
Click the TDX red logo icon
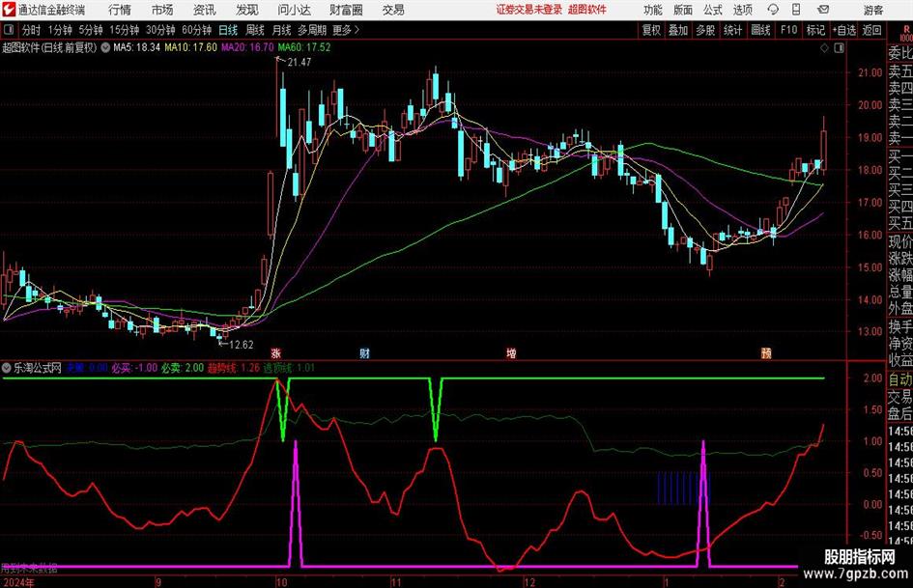(x=9, y=10)
